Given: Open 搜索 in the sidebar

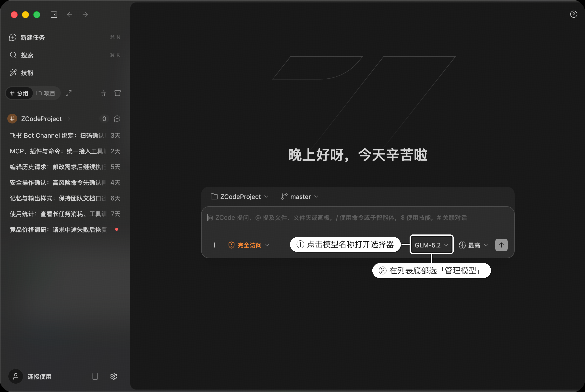Looking at the screenshot, I should tap(64, 55).
